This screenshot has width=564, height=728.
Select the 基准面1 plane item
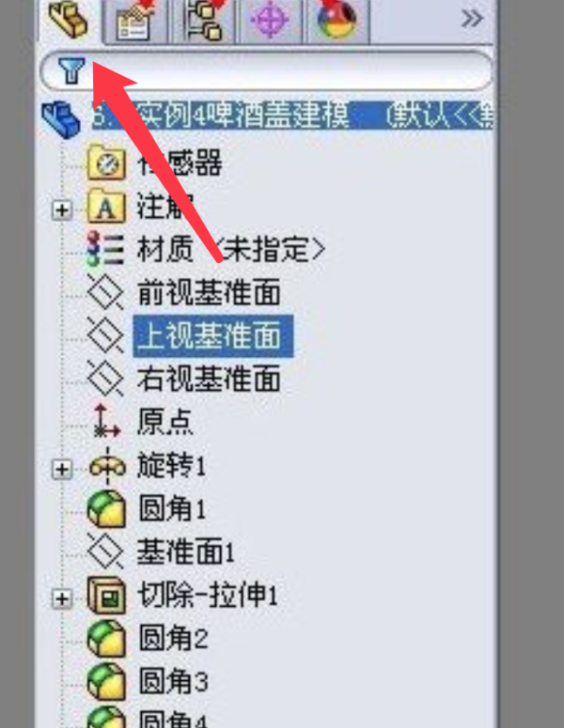click(185, 551)
